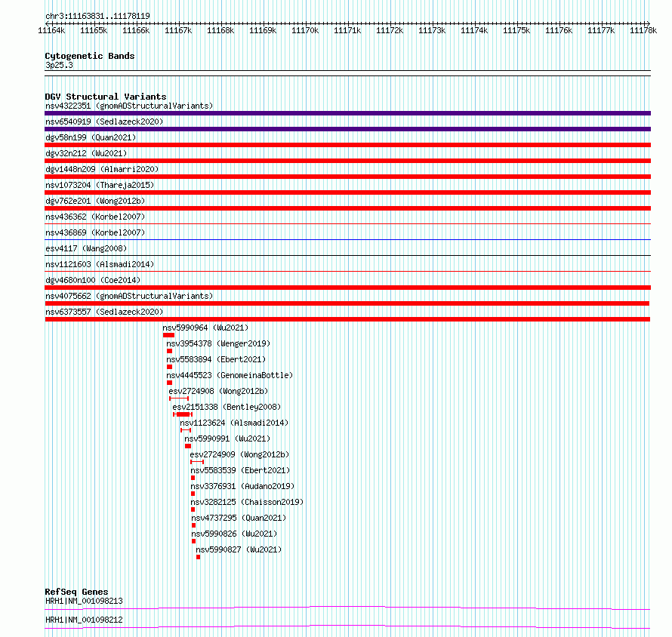Select the esv2724908 bracket glyph
Screen dimensions: 672x637
pos(179,399)
